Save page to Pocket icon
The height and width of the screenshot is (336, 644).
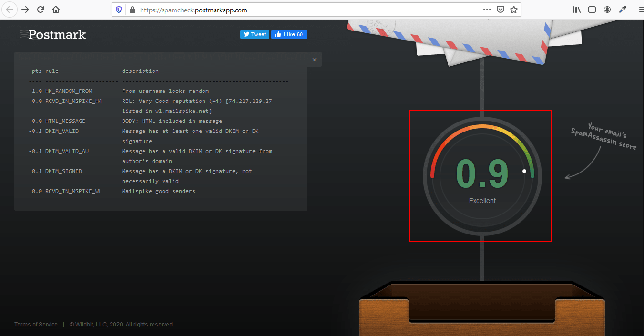pos(501,10)
